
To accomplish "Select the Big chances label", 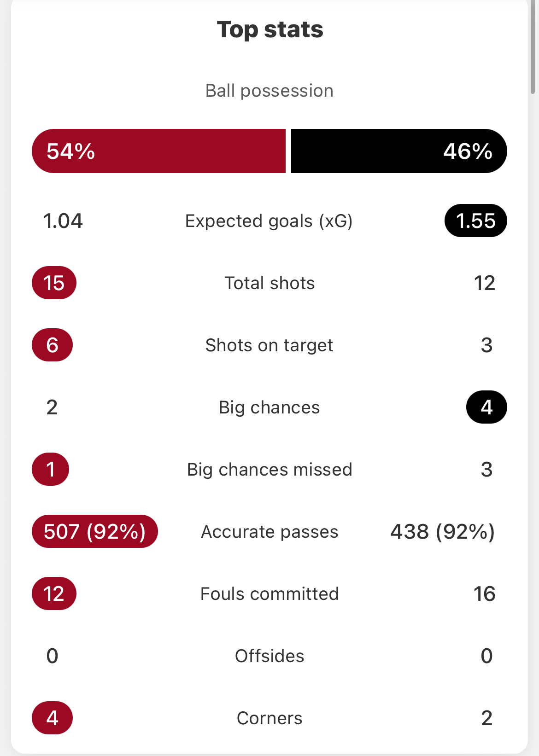I will pyautogui.click(x=269, y=407).
